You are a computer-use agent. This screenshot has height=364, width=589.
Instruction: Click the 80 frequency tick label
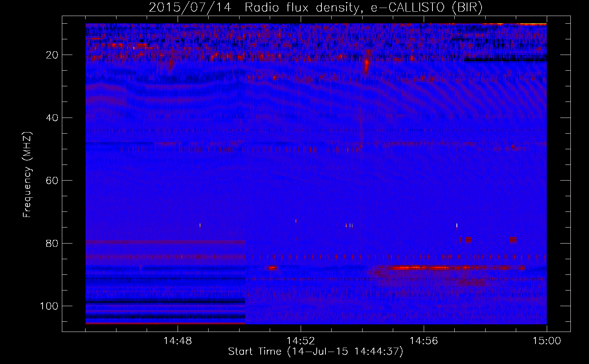(52, 243)
